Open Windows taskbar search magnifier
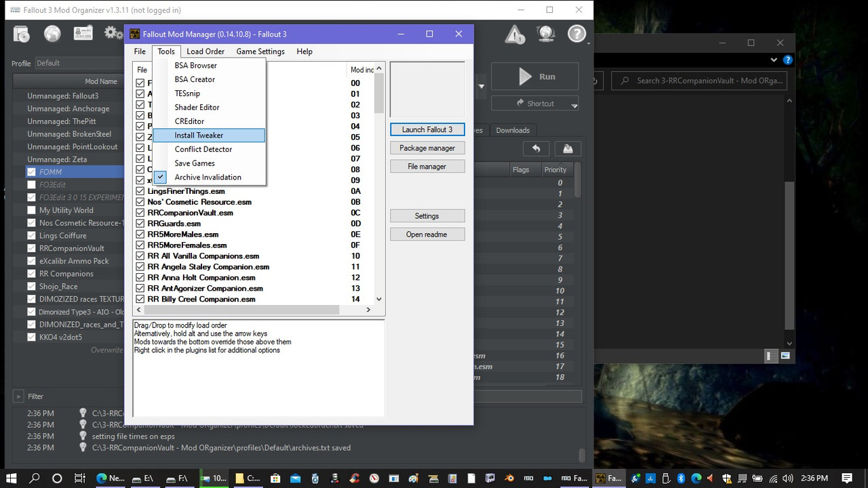Screen dimensions: 868x488 tap(35, 478)
